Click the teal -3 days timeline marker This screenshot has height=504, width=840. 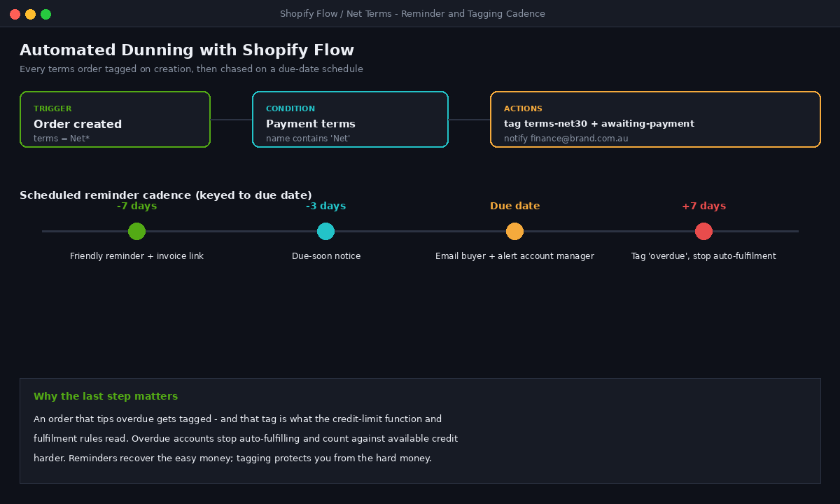(325, 231)
